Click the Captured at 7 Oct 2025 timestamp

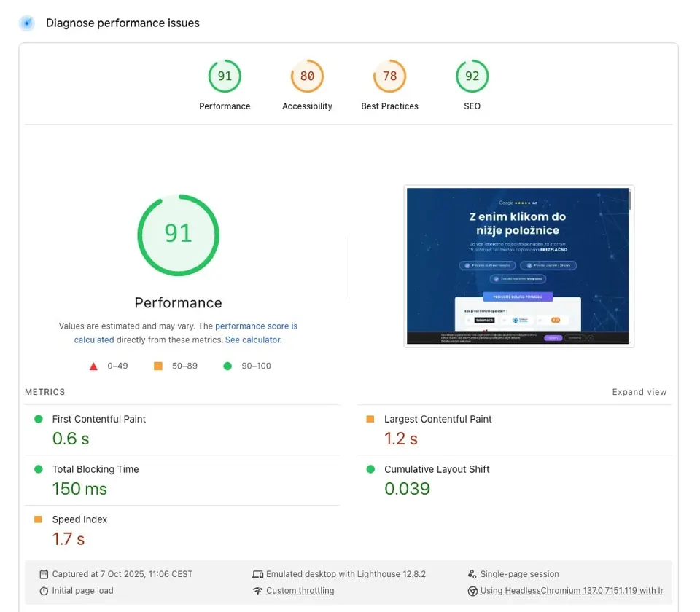coord(122,574)
